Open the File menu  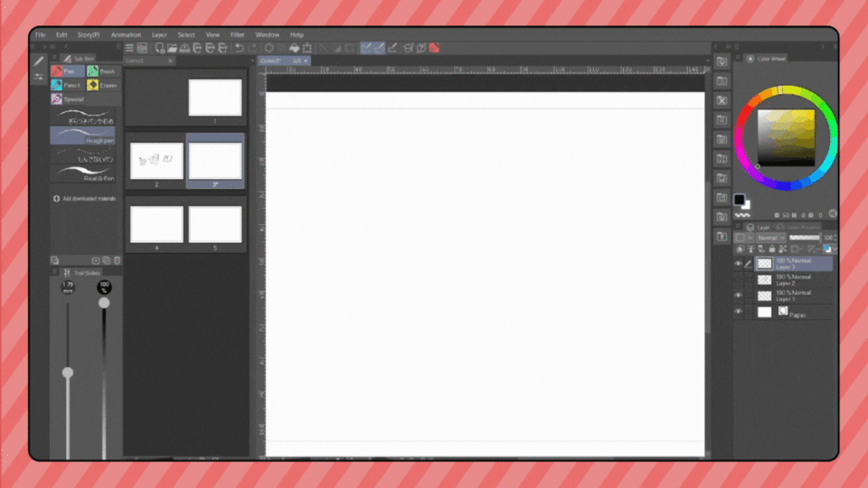tap(41, 35)
